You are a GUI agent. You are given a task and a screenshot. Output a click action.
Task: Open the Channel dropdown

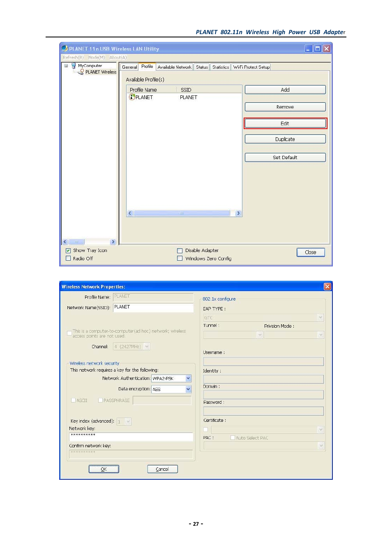(147, 347)
